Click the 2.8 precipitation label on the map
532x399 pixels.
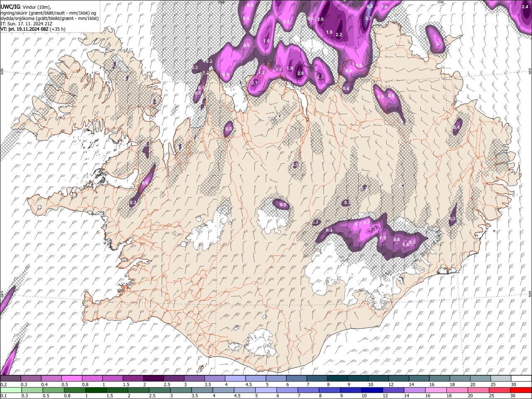click(x=300, y=73)
